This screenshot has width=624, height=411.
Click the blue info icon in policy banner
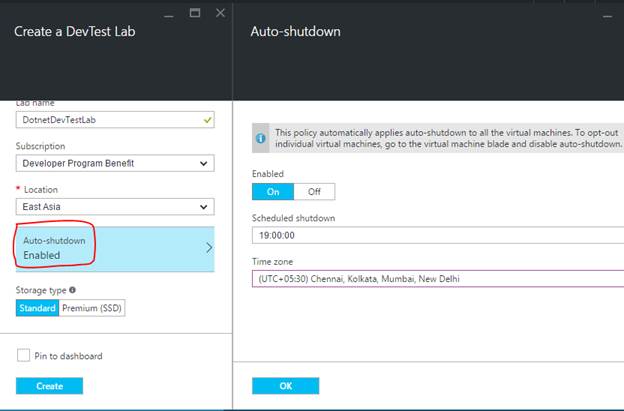[x=262, y=138]
